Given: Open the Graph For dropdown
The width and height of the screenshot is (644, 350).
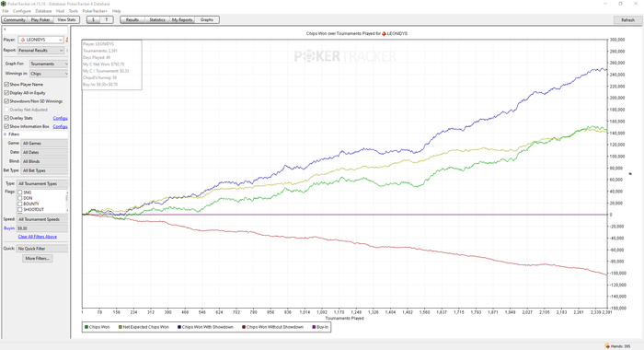Looking at the screenshot, I should point(49,64).
